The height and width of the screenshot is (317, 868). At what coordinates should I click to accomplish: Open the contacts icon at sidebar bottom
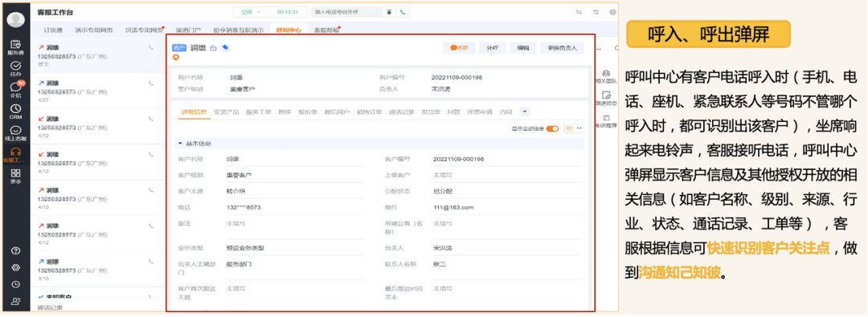16,302
